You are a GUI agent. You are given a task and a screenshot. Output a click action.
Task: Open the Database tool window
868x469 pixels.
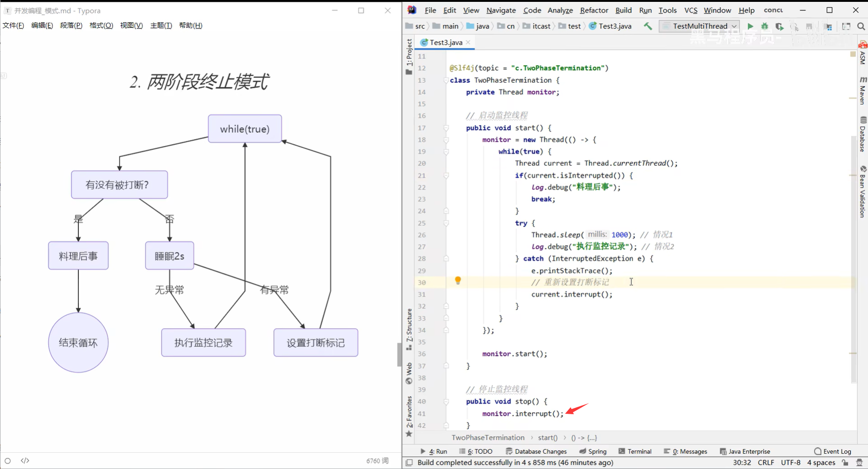(862, 134)
